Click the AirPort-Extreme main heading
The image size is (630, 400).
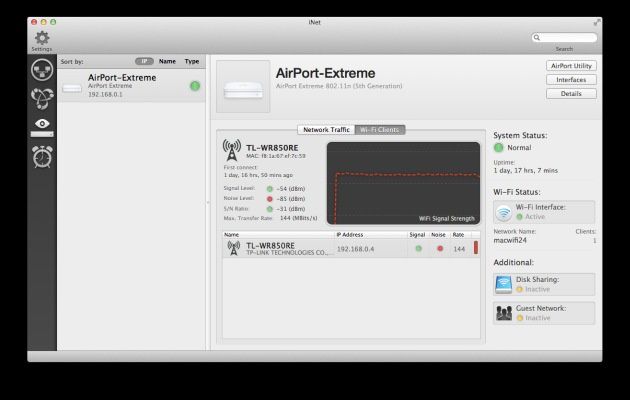point(325,73)
